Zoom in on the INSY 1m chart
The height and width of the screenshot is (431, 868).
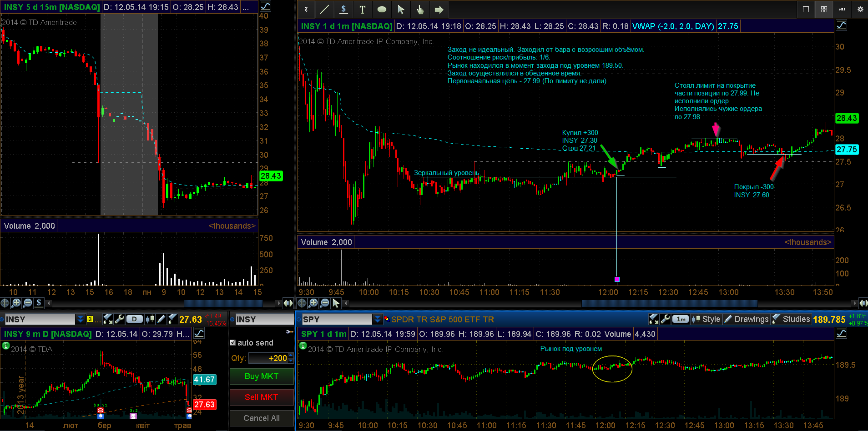click(313, 303)
